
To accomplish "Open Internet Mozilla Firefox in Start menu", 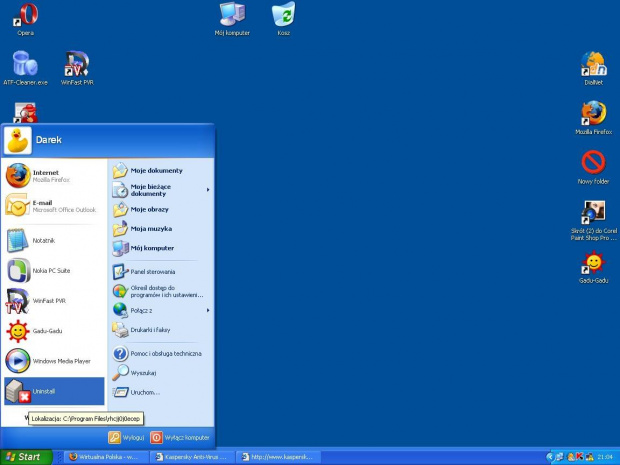I will click(54, 176).
